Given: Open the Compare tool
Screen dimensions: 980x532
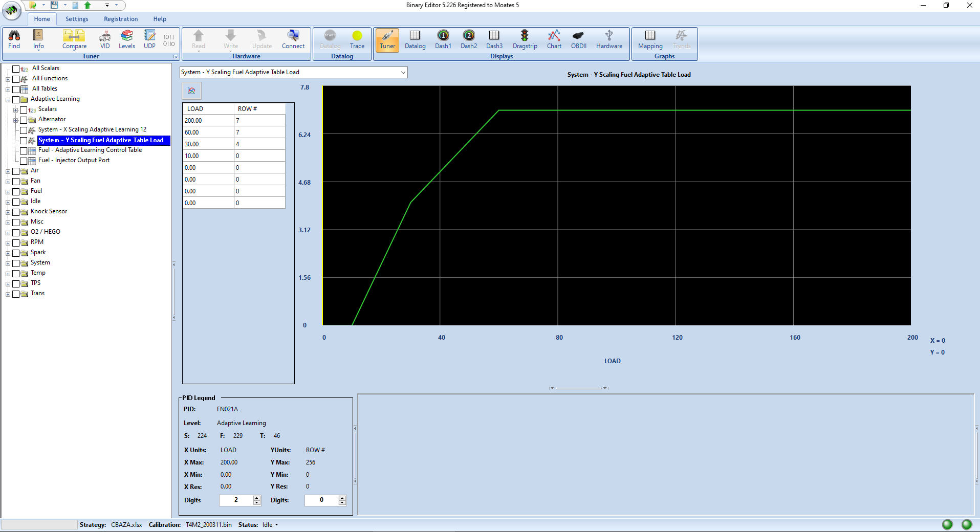Looking at the screenshot, I should click(x=74, y=39).
